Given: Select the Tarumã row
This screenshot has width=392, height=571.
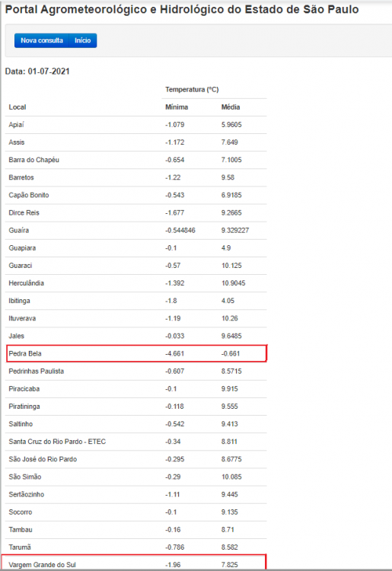Looking at the screenshot, I should [136, 547].
